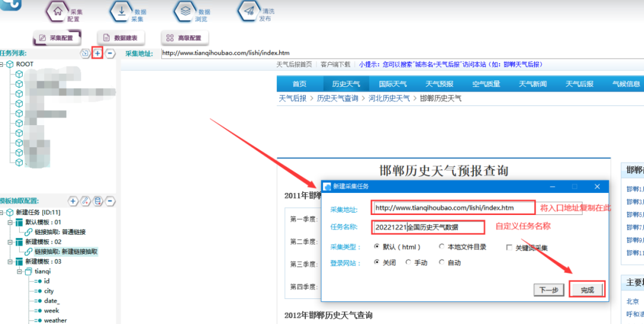Collapse the tianqi table node
644x324 pixels.
(x=19, y=271)
